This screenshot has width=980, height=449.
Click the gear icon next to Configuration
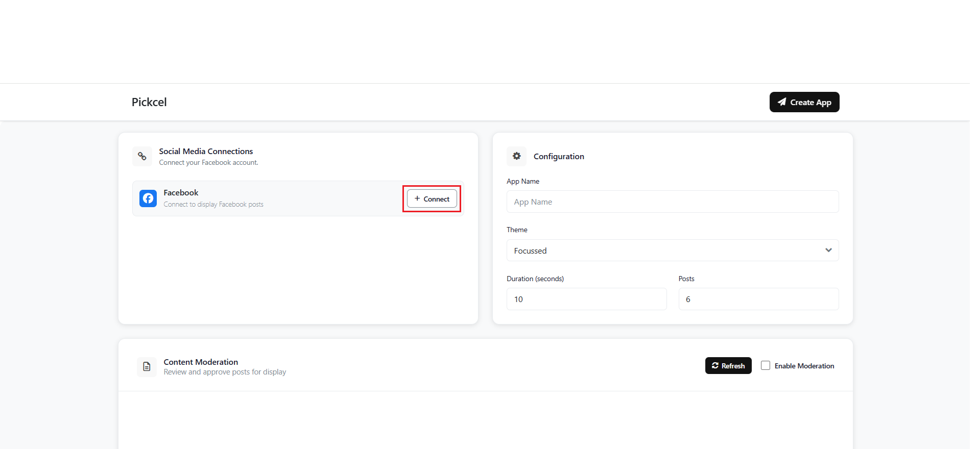tap(516, 156)
